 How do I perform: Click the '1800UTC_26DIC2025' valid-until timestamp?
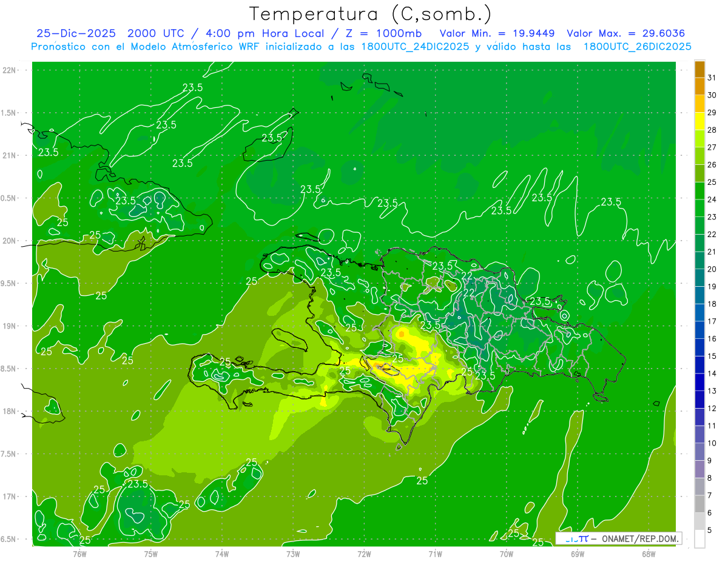click(x=638, y=47)
